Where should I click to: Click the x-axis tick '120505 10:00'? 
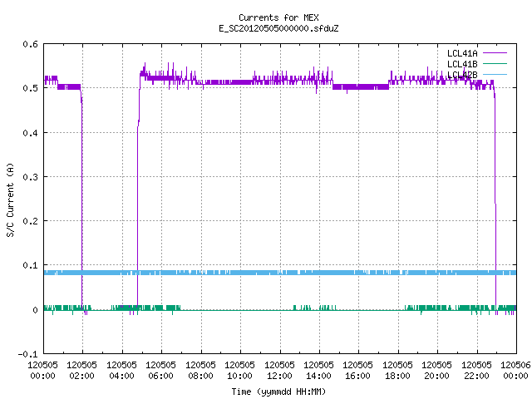(239, 371)
